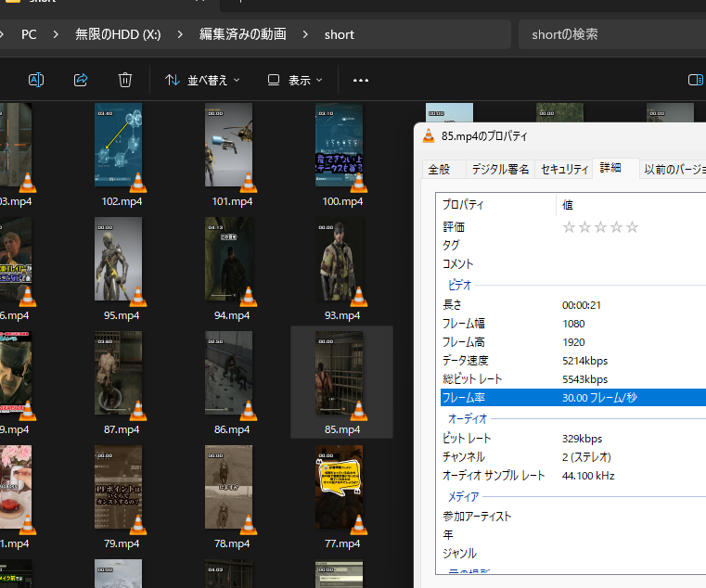Screen dimensions: 706x588
Task: Click 編集済みの動画 in the breadcrumb
Action: coord(243,34)
